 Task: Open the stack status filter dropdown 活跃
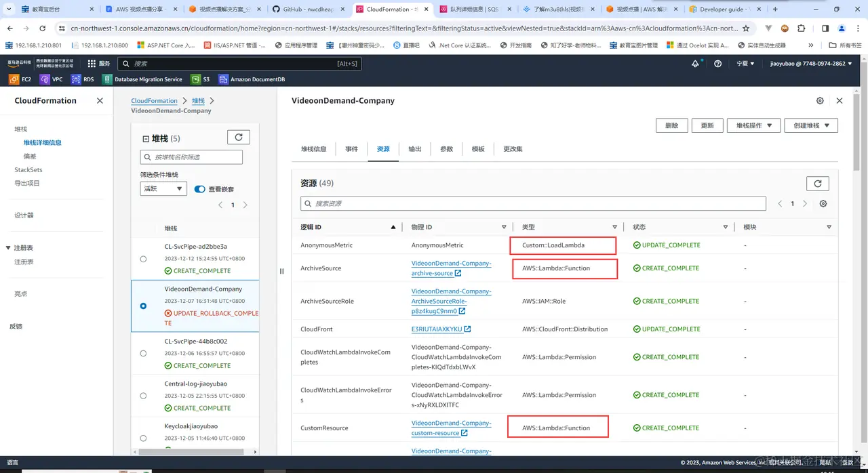[x=163, y=188]
